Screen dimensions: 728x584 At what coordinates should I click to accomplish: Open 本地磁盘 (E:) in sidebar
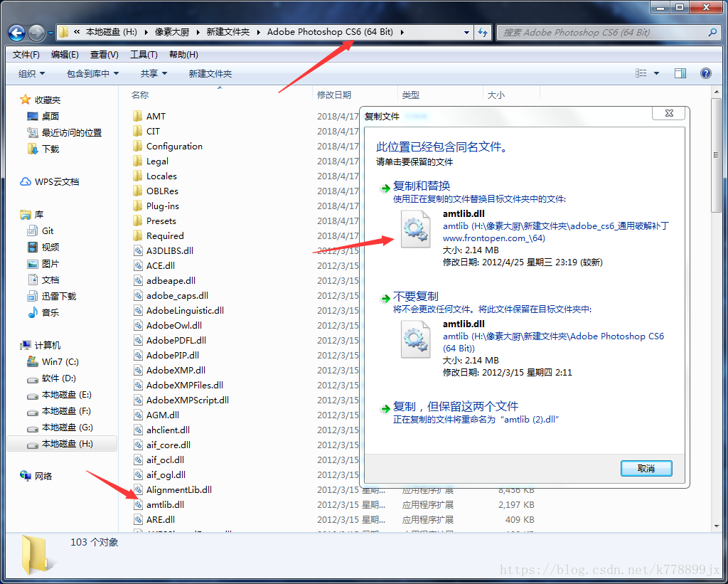pos(60,395)
